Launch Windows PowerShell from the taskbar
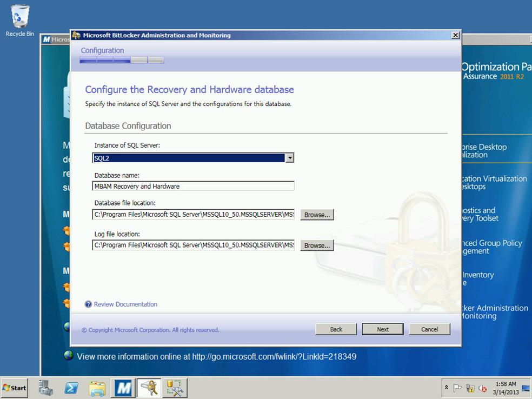This screenshot has height=399, width=532. 71,388
